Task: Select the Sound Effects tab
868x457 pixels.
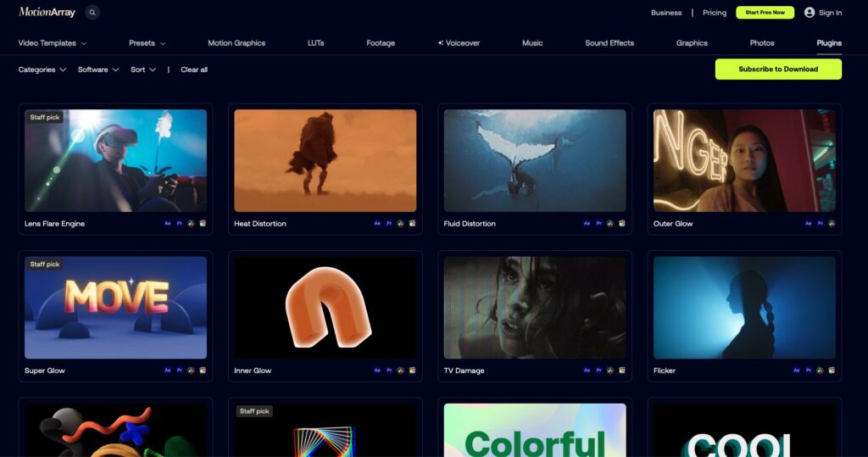Action: (609, 42)
